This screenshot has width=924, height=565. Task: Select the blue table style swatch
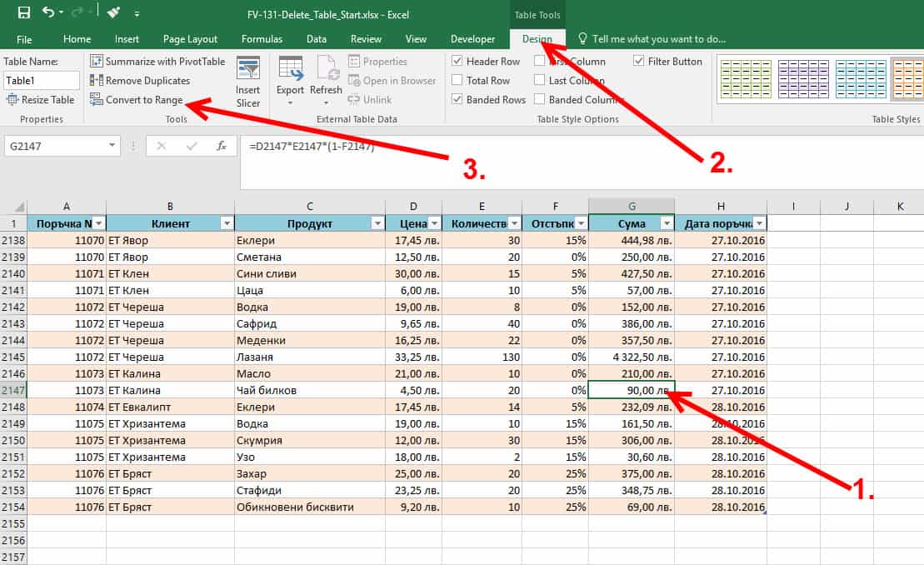(861, 79)
